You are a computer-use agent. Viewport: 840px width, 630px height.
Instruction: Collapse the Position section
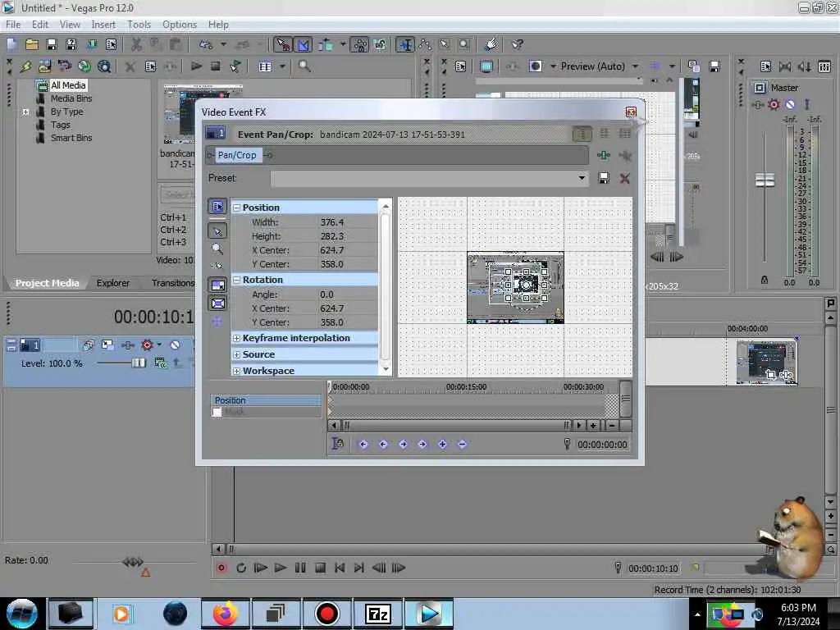coord(236,208)
